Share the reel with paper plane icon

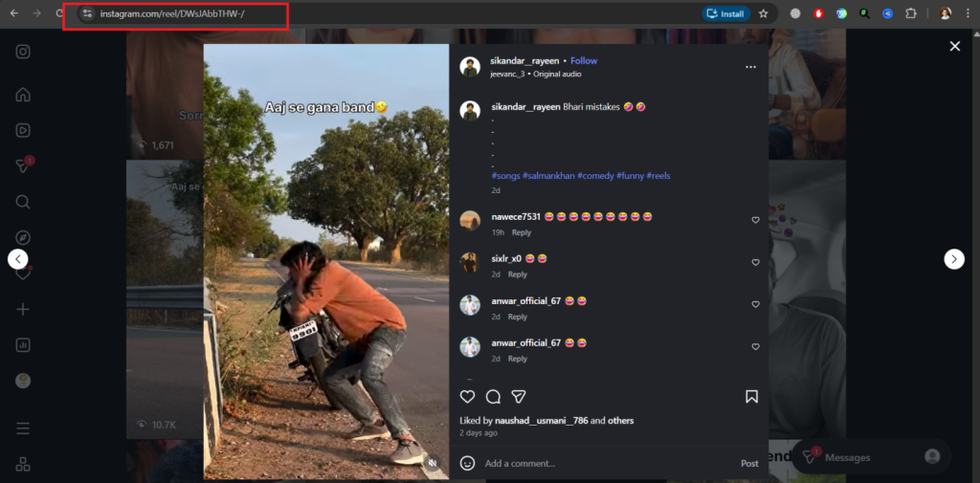tap(519, 396)
